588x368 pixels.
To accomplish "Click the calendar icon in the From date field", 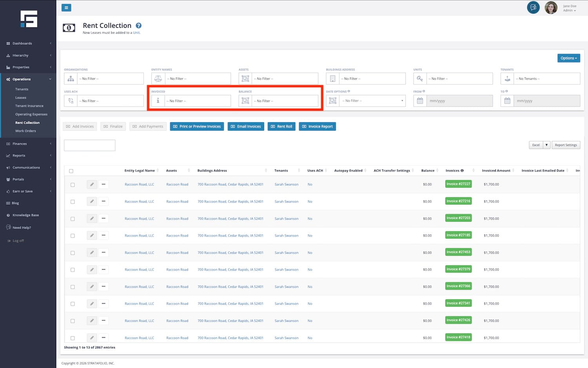I will tap(420, 101).
